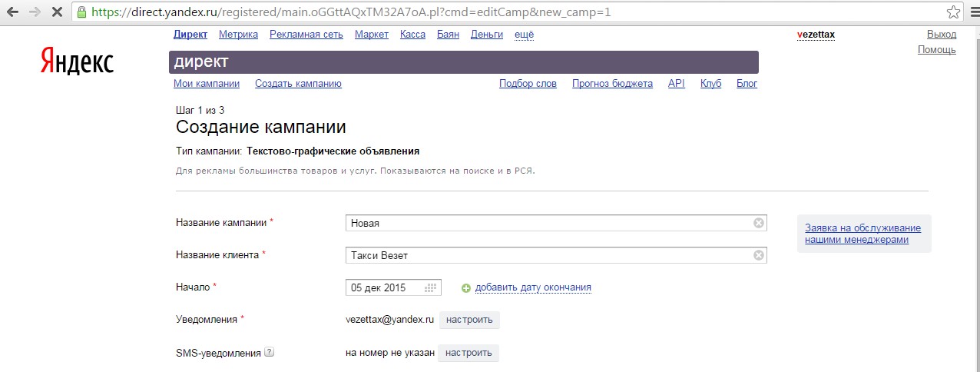Image resolution: width=980 pixels, height=372 pixels.
Task: Click Создать кампанию link
Action: (298, 84)
